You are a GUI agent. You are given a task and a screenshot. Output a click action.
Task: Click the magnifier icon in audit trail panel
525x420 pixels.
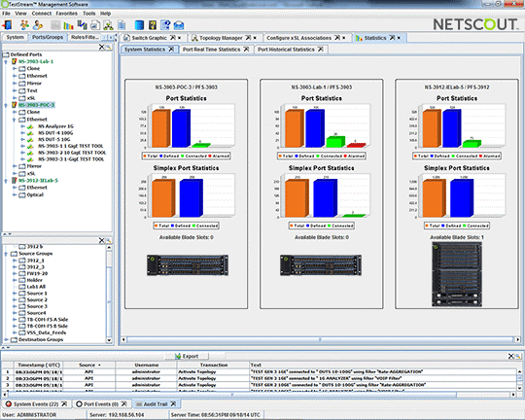coord(517,356)
